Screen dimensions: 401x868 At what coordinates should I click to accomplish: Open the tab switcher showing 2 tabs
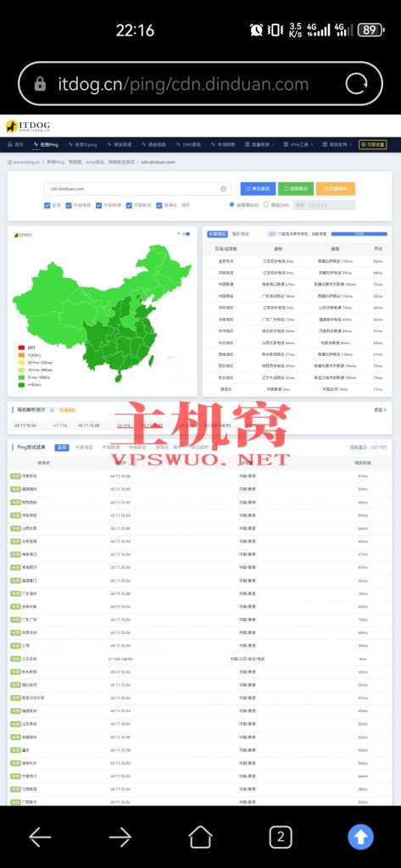[x=281, y=837]
